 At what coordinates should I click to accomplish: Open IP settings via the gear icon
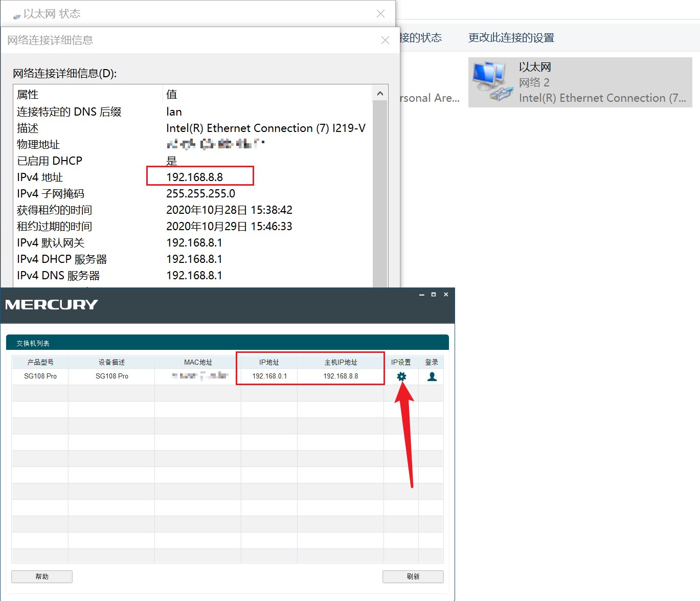click(x=401, y=376)
